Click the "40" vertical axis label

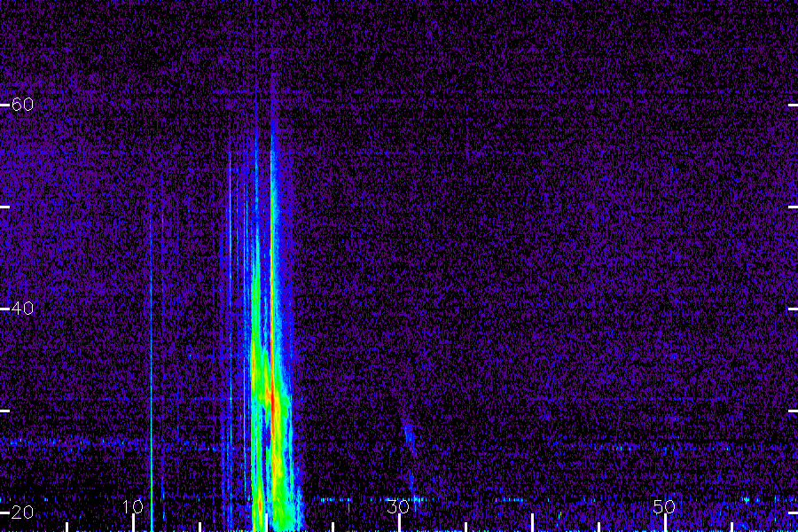point(22,308)
